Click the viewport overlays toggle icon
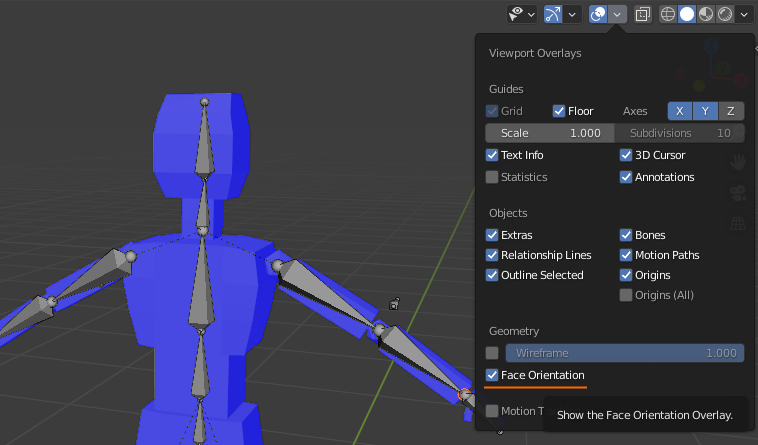Screen dimensions: 758x445 (598, 14)
